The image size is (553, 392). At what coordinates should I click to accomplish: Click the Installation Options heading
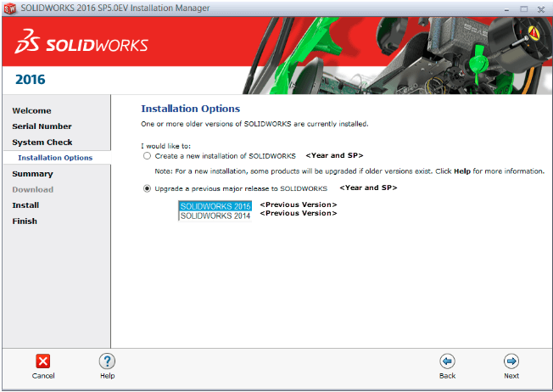[x=191, y=109]
